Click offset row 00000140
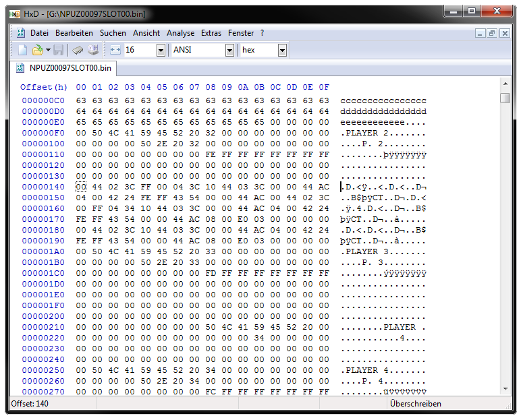 pos(43,187)
